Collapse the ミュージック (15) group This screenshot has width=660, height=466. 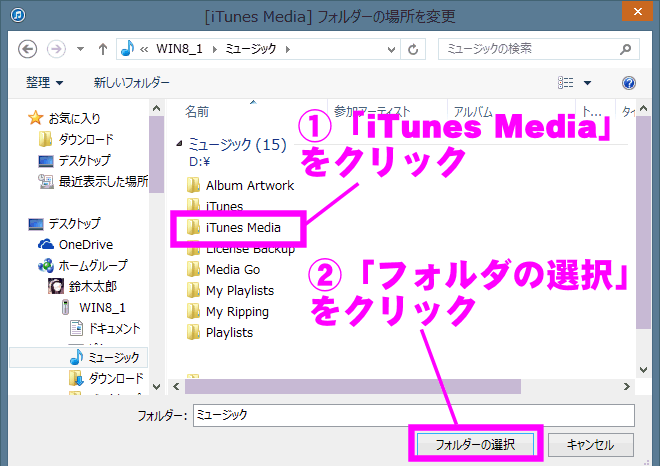[x=180, y=145]
